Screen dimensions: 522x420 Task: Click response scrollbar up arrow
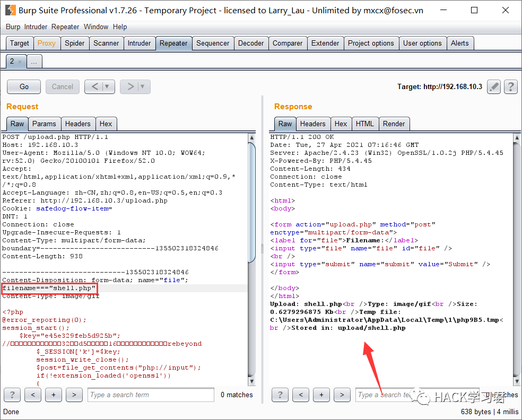coord(517,137)
